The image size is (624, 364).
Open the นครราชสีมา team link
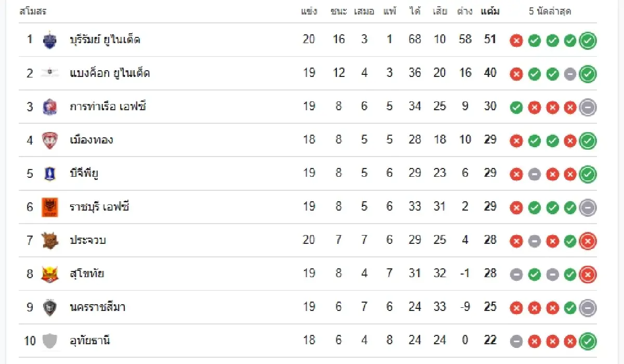coord(98,307)
